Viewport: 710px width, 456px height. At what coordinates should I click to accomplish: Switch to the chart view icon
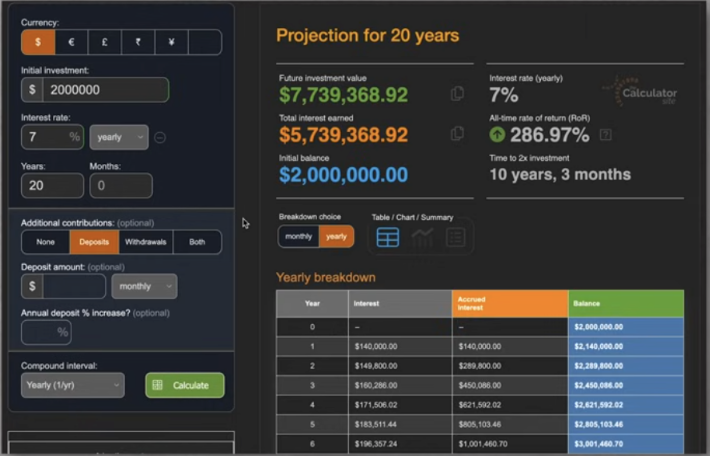click(422, 237)
